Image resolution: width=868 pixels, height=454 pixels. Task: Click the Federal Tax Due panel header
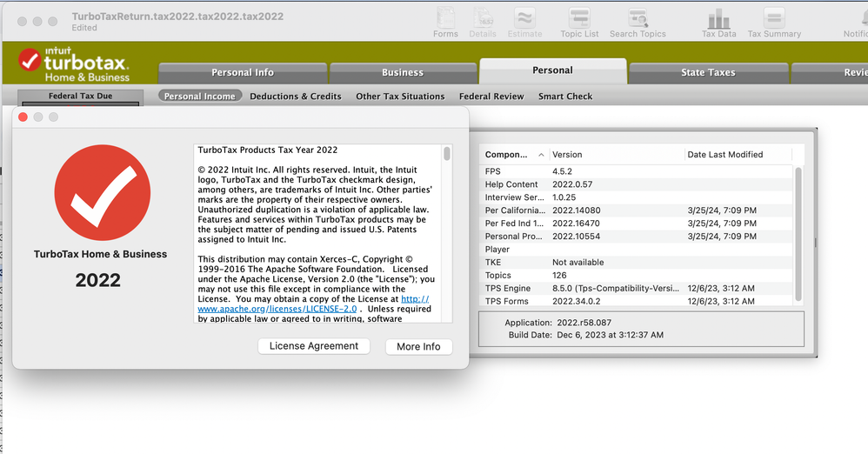click(x=80, y=96)
